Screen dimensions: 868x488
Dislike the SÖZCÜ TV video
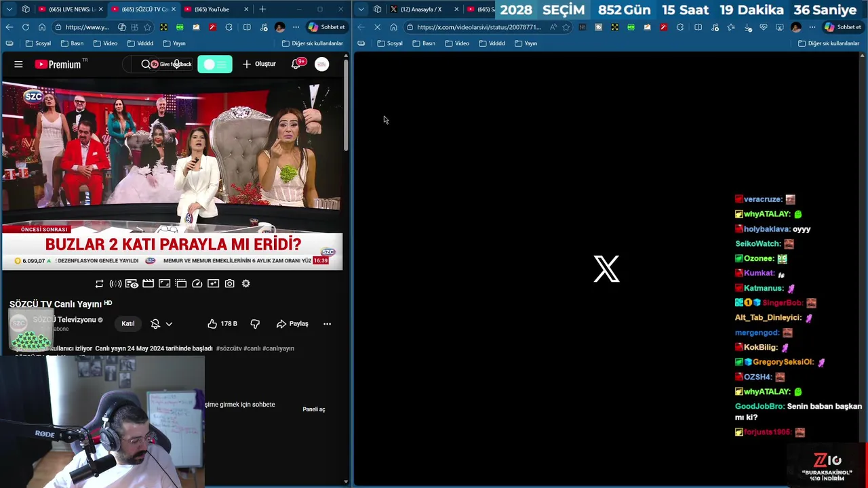pos(255,324)
